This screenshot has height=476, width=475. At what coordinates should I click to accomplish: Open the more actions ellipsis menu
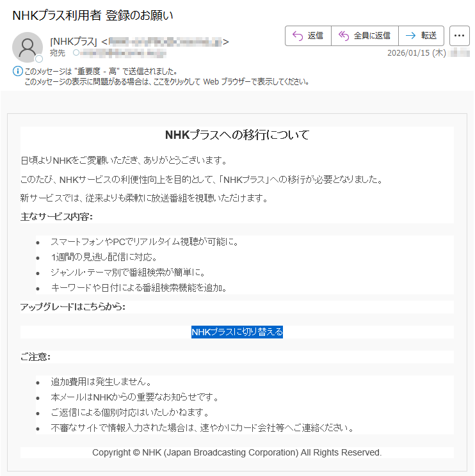(459, 36)
